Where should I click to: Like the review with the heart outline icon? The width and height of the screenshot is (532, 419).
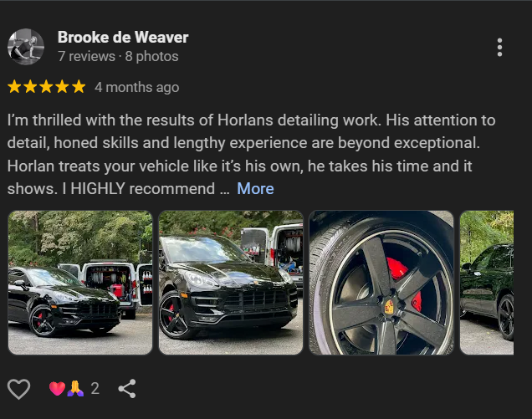(18, 389)
